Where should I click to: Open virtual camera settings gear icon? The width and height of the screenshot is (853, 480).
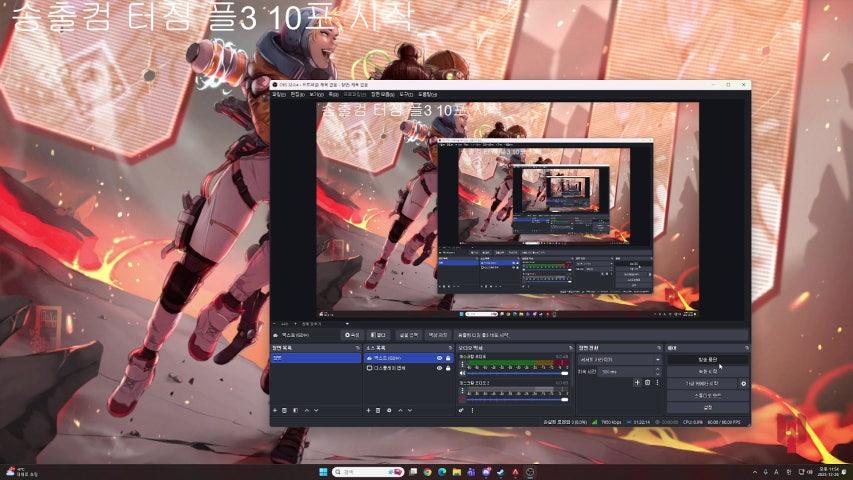point(743,383)
